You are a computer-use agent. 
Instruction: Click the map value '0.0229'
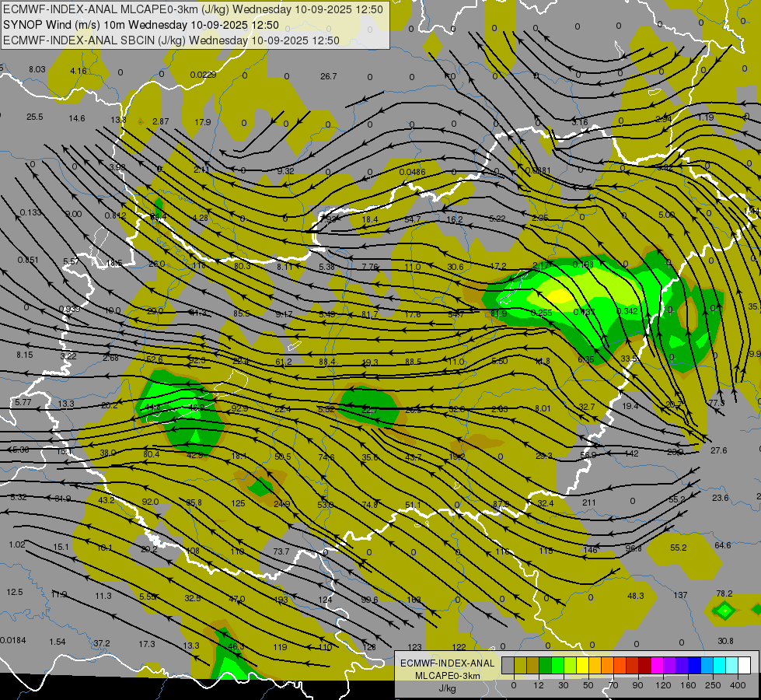pyautogui.click(x=203, y=75)
